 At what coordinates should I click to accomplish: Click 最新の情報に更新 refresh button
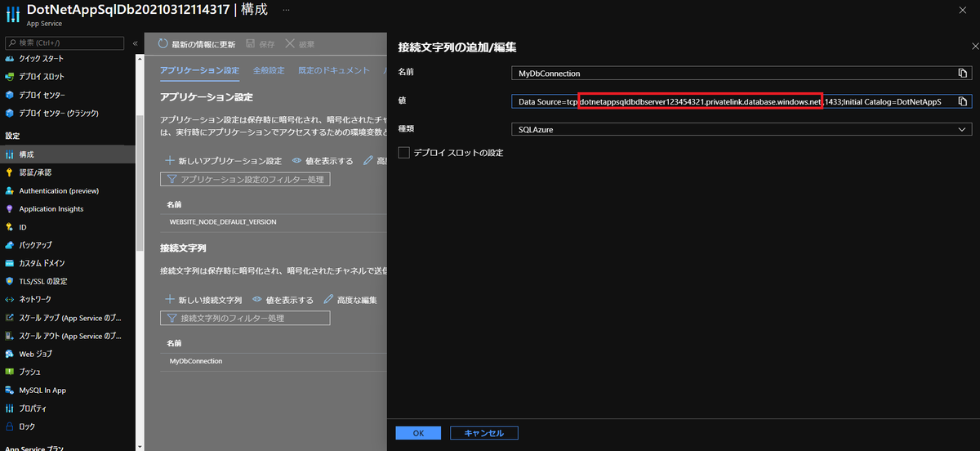click(196, 44)
